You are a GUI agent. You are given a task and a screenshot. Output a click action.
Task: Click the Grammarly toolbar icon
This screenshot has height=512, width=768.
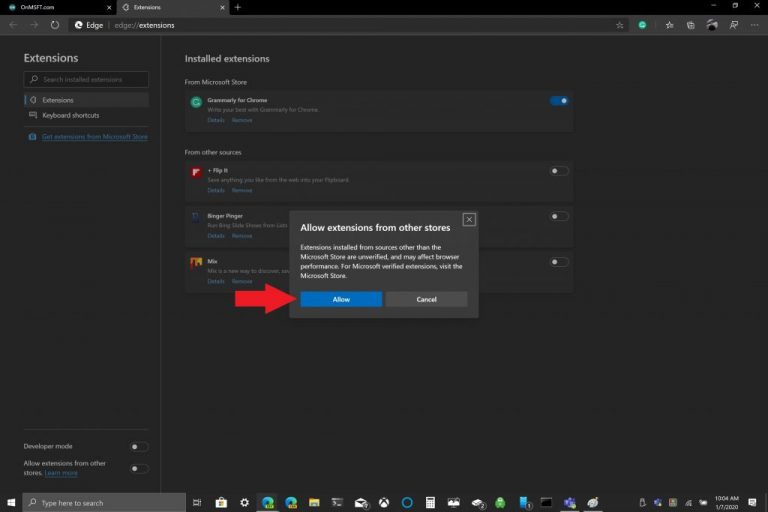coord(642,25)
